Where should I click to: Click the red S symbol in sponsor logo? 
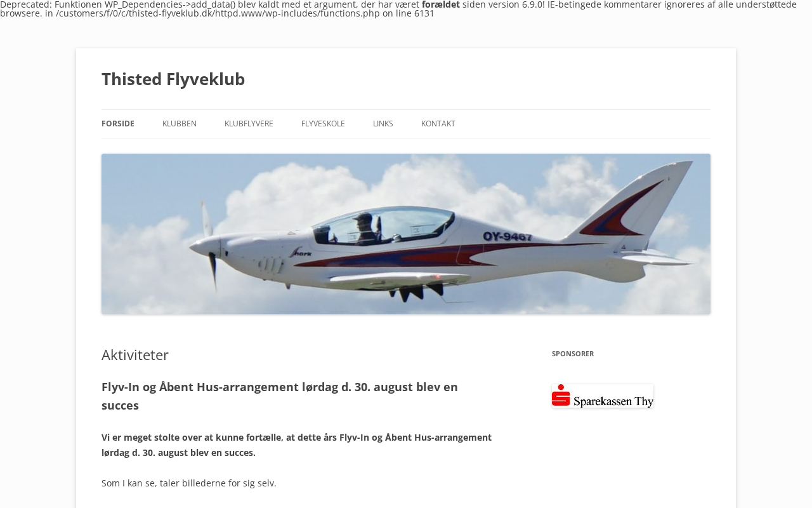pyautogui.click(x=561, y=396)
